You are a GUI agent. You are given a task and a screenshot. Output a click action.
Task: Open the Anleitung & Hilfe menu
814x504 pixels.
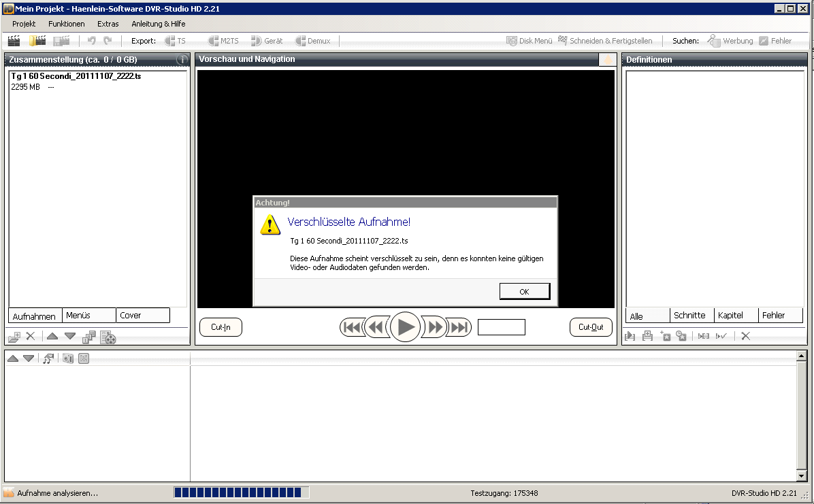(x=158, y=24)
